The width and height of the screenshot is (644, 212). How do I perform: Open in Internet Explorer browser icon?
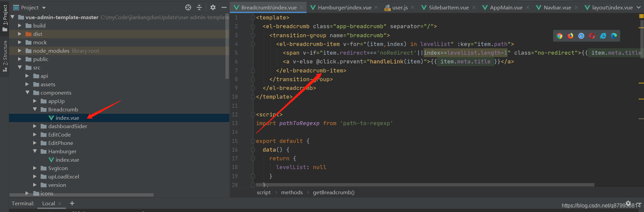click(x=603, y=36)
